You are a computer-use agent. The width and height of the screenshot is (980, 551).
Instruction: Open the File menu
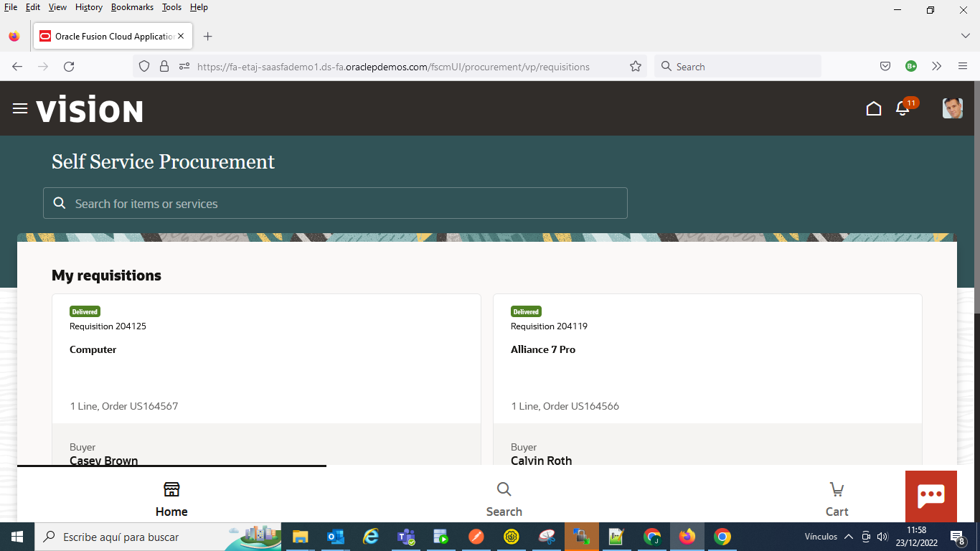point(11,7)
